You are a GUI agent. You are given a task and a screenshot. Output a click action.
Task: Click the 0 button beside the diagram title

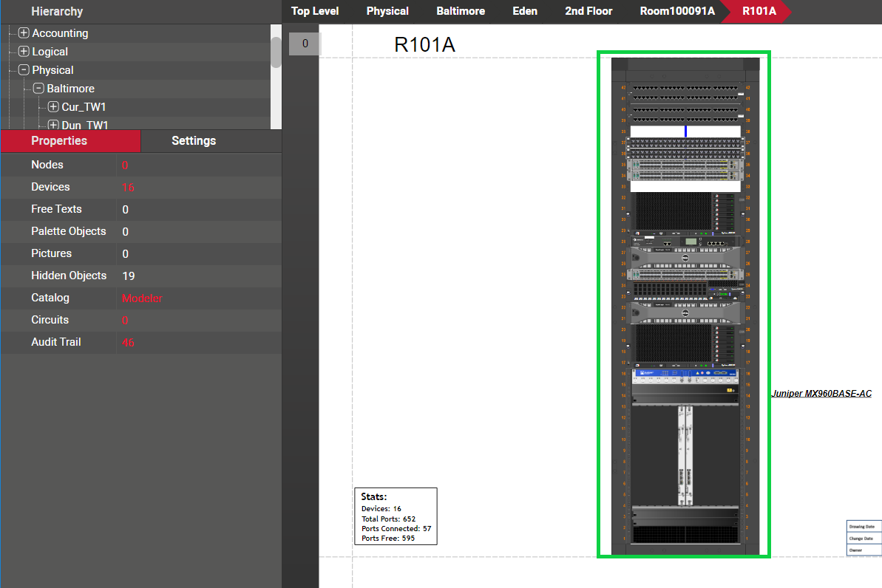(305, 44)
